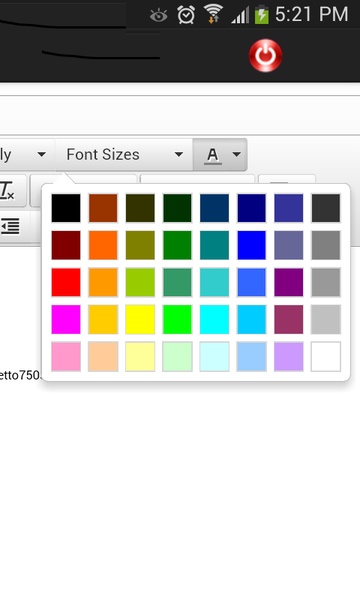
Task: Select the gray swatch in third row
Action: 326,282
